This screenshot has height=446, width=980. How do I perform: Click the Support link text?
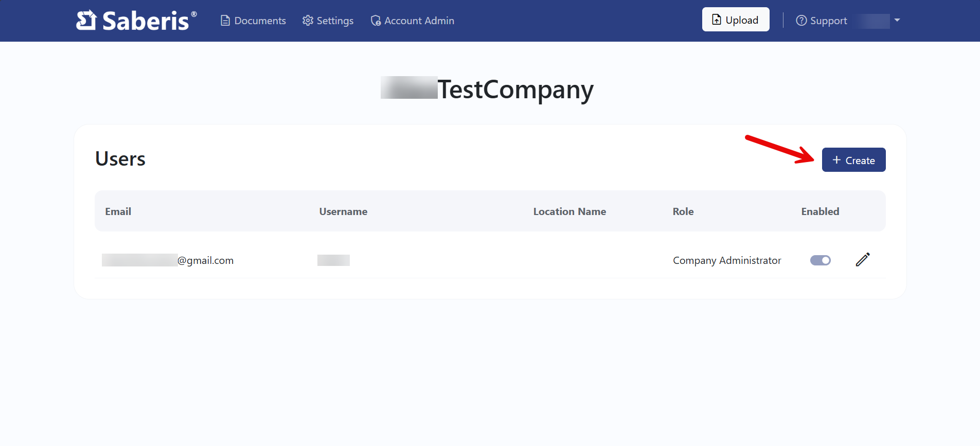828,21
